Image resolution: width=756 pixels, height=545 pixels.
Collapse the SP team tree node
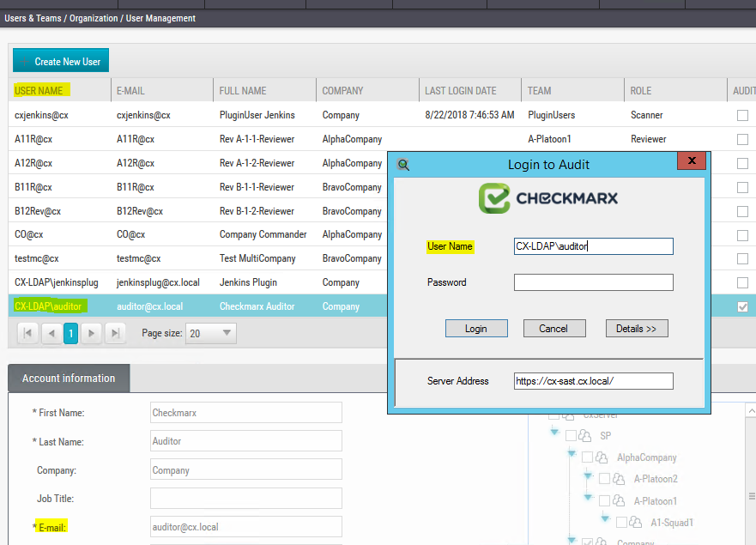pyautogui.click(x=554, y=432)
